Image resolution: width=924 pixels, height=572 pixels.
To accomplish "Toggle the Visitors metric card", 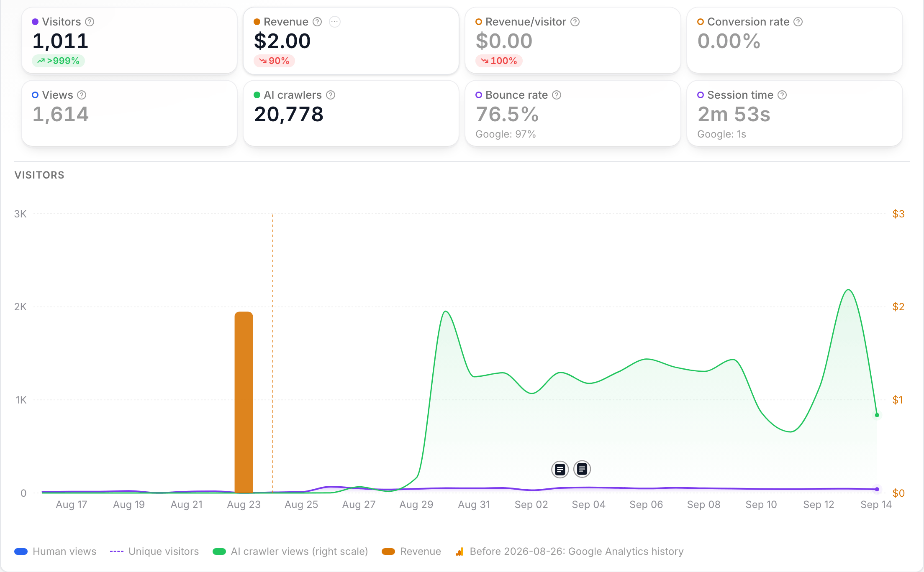I will click(x=129, y=41).
